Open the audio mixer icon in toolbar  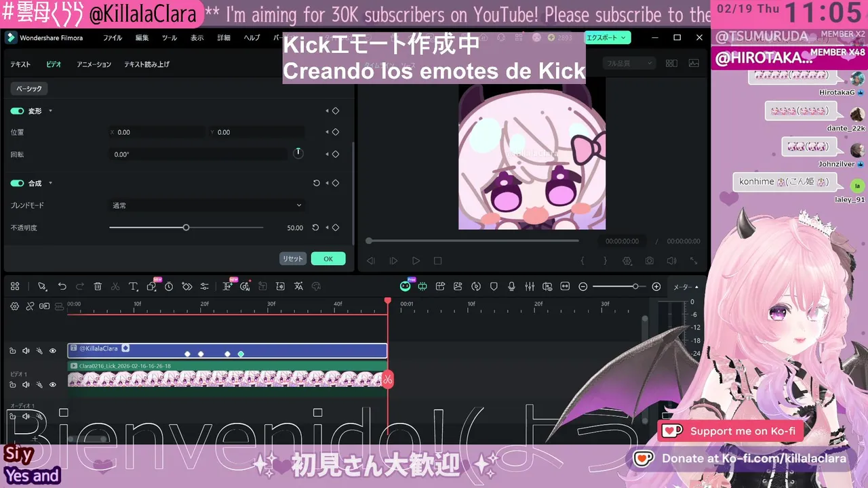pos(530,287)
